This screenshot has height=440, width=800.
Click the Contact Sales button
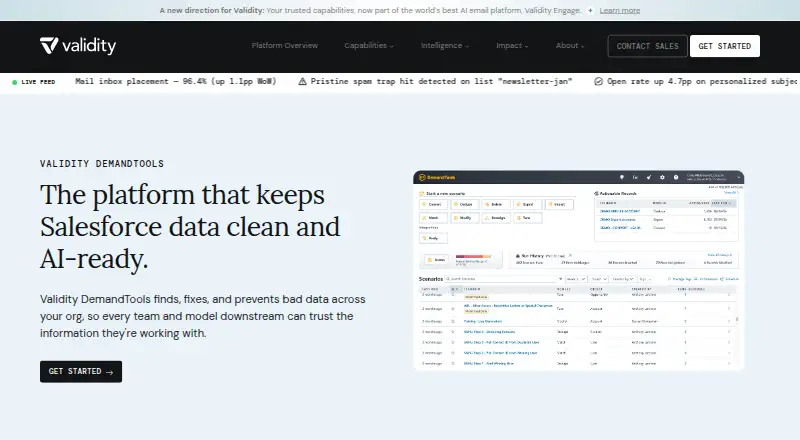point(647,46)
